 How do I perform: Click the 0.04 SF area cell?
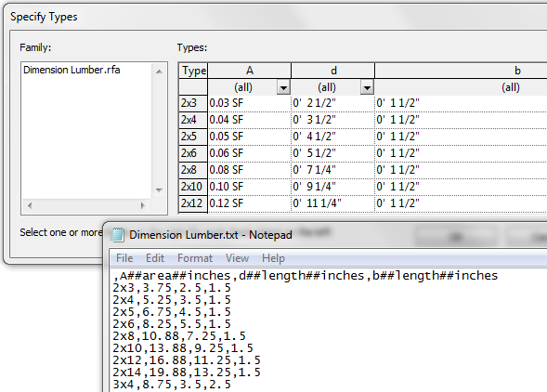250,120
